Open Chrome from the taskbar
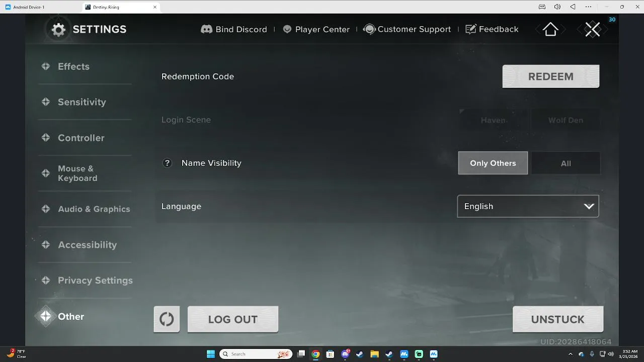Image resolution: width=644 pixels, height=362 pixels. tap(315, 354)
